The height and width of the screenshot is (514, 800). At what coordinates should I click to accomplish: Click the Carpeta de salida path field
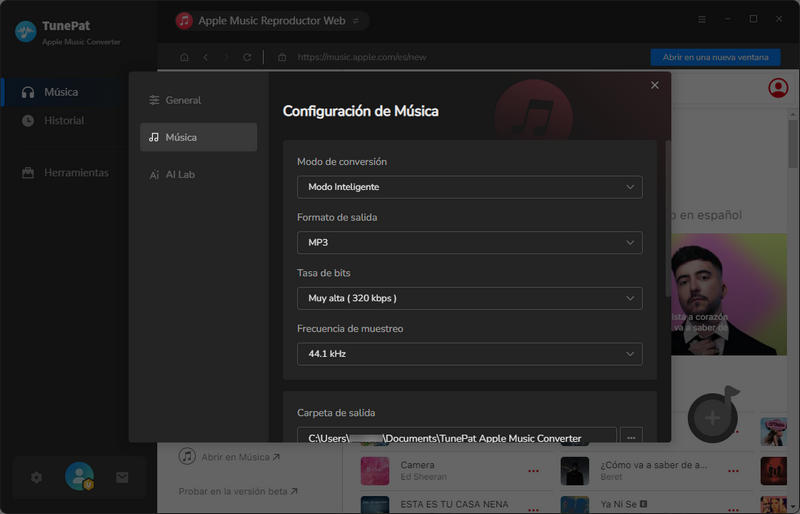point(456,438)
